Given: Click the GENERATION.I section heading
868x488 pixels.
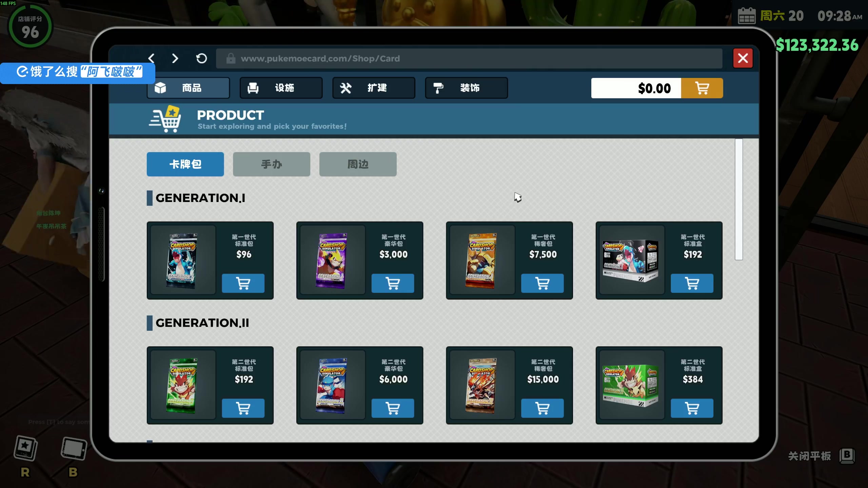Looking at the screenshot, I should (200, 198).
